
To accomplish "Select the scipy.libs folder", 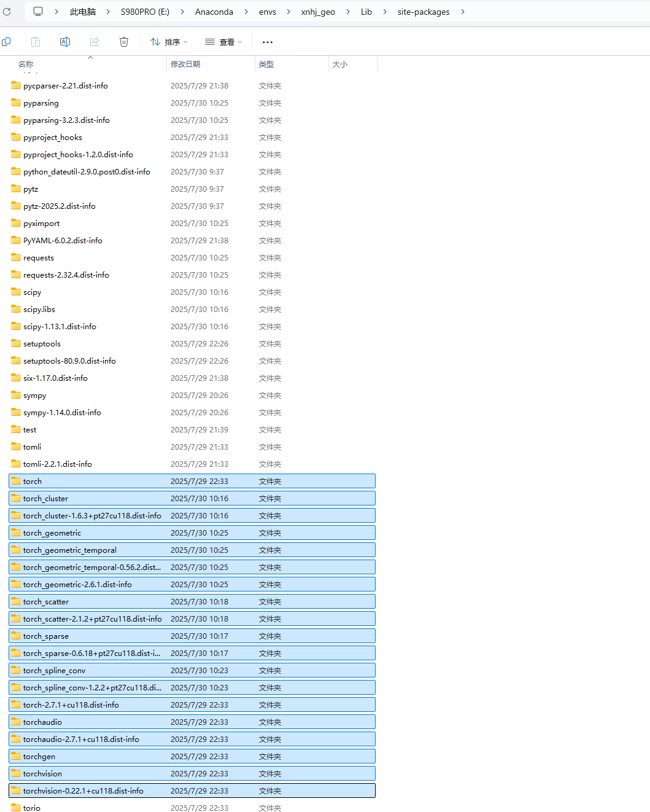I will (192, 310).
